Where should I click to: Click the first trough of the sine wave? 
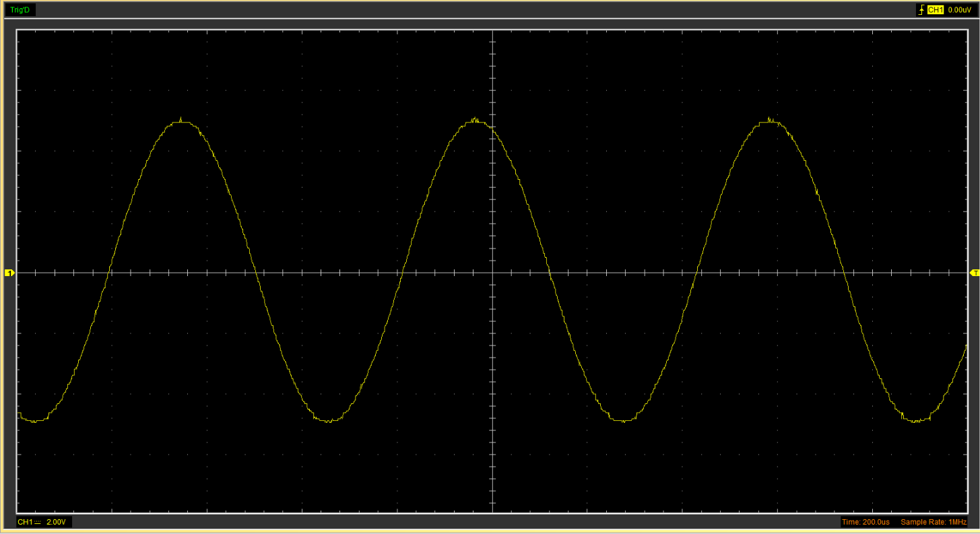coord(34,421)
